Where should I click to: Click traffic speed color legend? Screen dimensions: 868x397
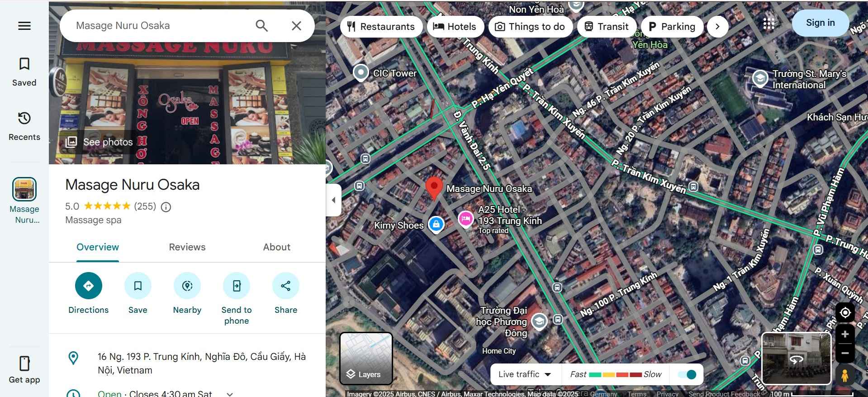pyautogui.click(x=615, y=374)
